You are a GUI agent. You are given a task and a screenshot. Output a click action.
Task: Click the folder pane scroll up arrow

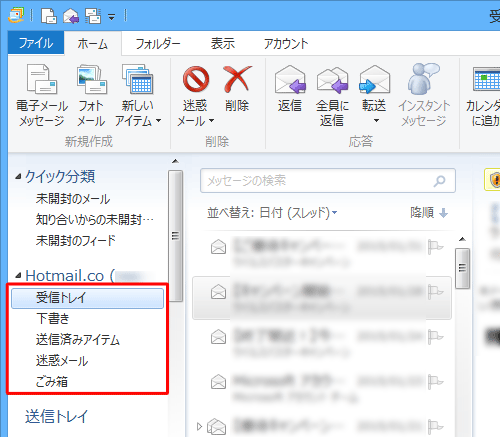[175, 161]
